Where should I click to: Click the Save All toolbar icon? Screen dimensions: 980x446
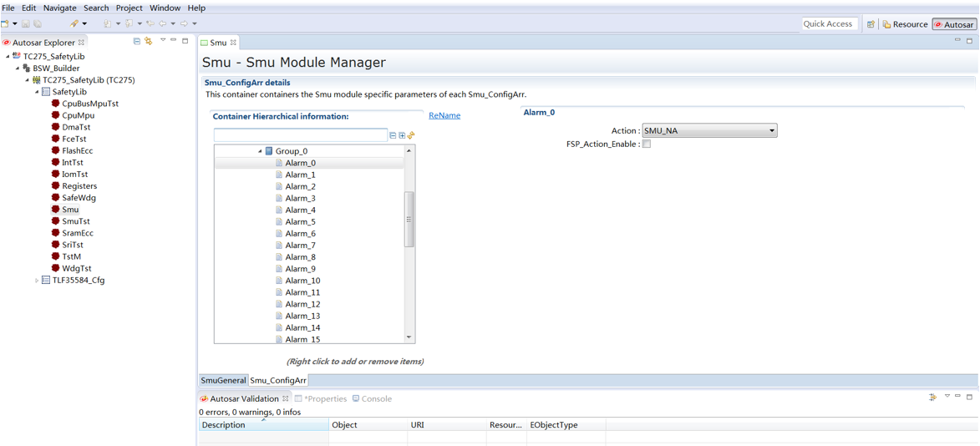coord(38,23)
